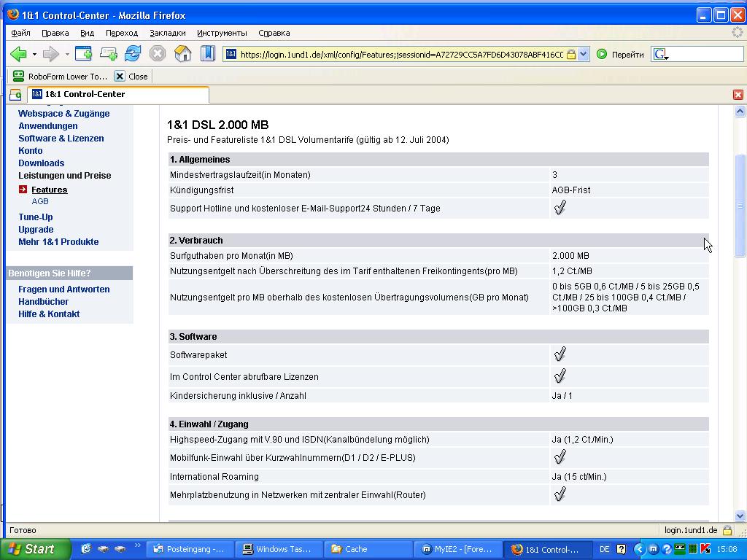
Task: Switch to Cache folder taskbar button
Action: (368, 549)
